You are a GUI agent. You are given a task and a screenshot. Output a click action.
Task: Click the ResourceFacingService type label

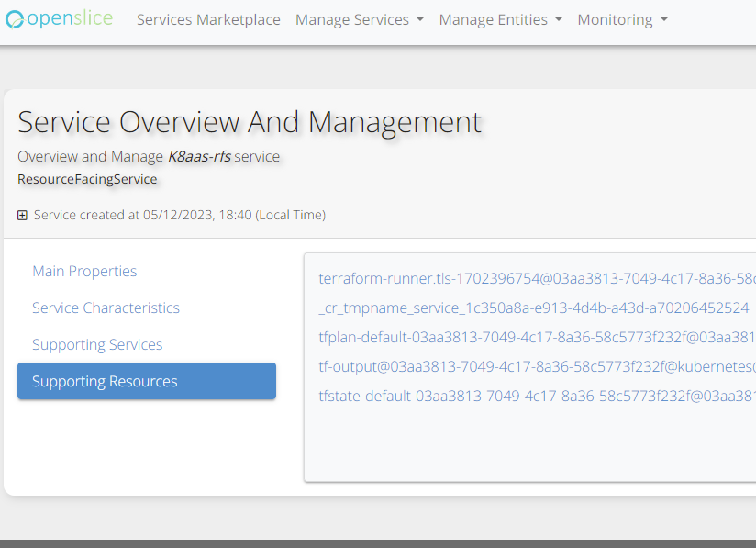click(x=87, y=179)
